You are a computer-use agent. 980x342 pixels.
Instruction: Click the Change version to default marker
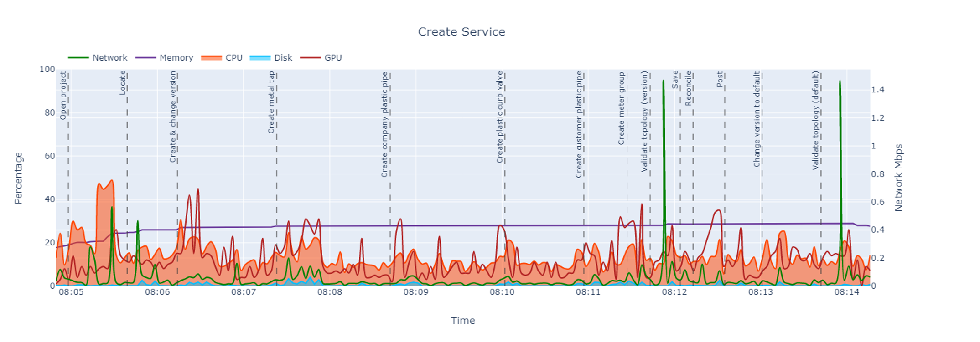[757, 119]
